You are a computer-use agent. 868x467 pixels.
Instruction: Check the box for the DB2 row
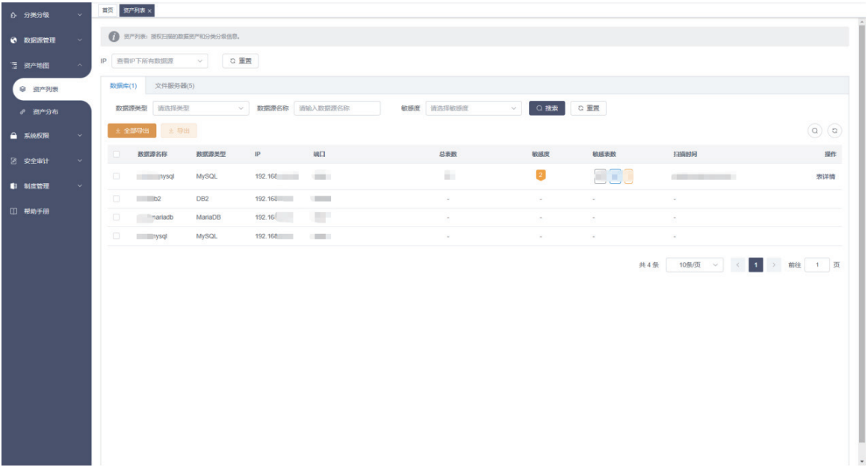tap(116, 199)
